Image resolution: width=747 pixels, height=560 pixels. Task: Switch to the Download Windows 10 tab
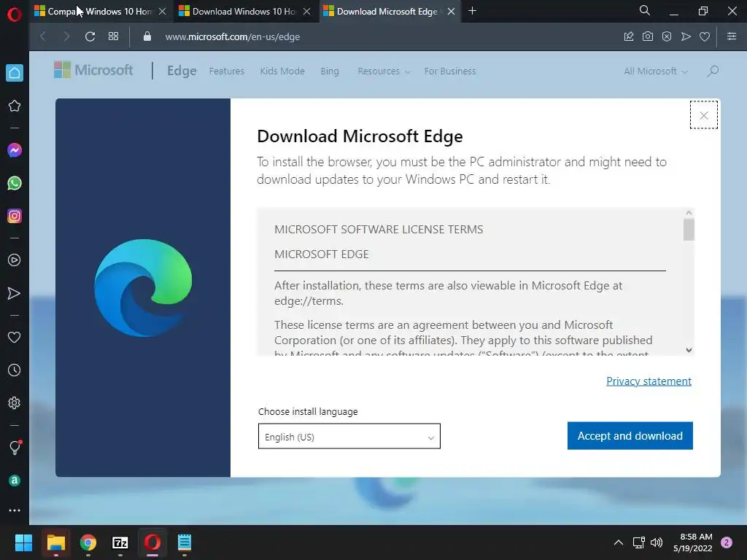coord(244,12)
